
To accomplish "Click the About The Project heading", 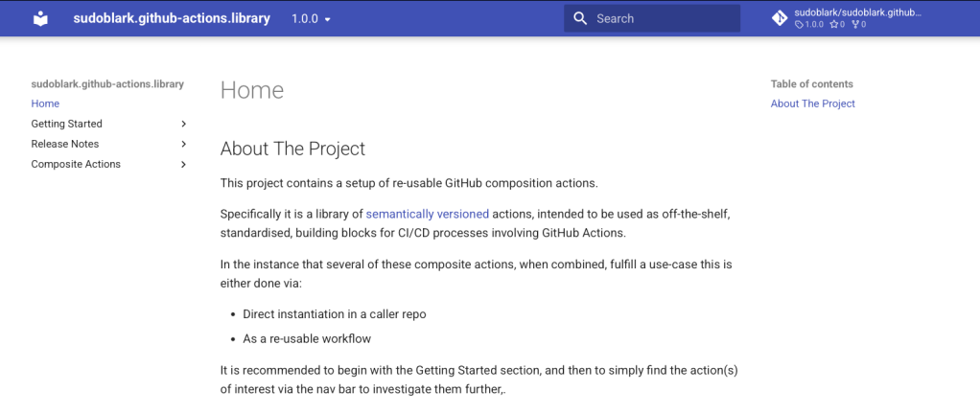I will coord(292,149).
